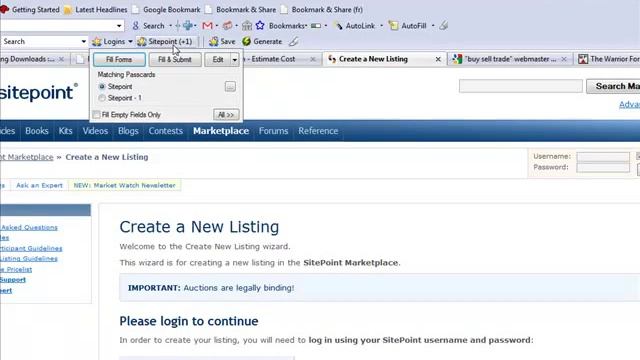
Task: Open Contests in site navigation
Action: 165,131
